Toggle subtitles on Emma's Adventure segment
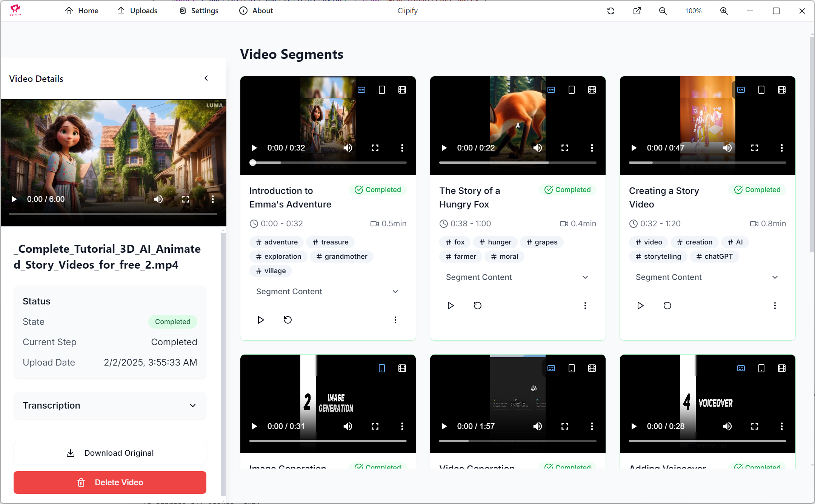The height and width of the screenshot is (504, 815). 361,90
